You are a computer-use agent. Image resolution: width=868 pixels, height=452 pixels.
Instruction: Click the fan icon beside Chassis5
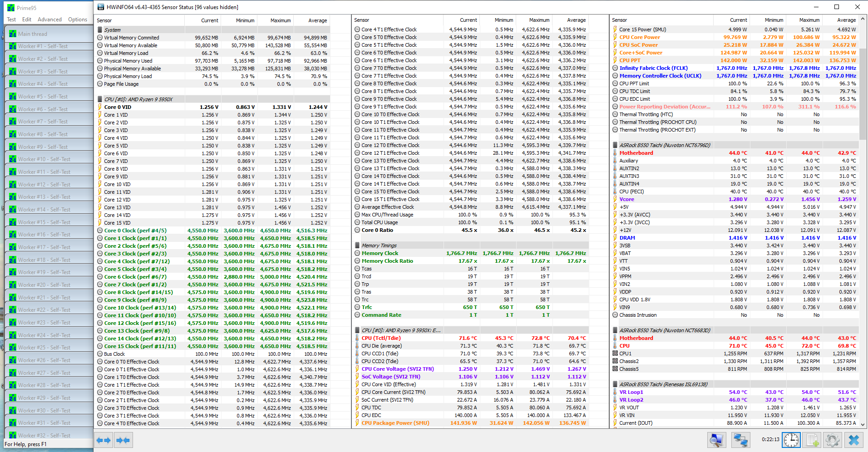615,369
